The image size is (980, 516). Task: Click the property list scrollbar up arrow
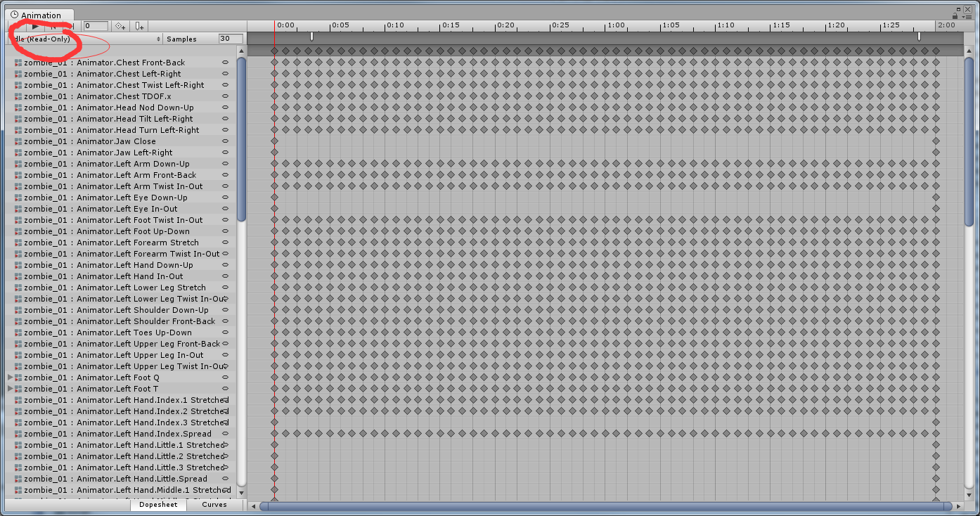click(x=241, y=51)
